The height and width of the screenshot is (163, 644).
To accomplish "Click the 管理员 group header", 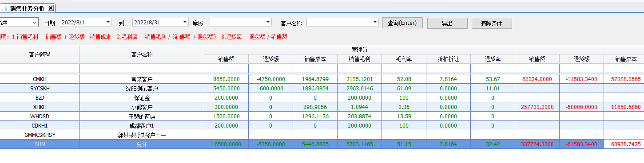I will 359,50.
